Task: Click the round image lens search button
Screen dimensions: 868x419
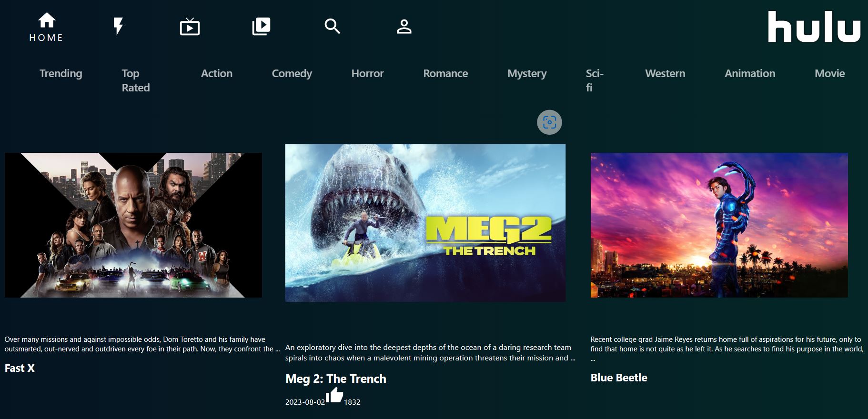Action: click(x=549, y=122)
